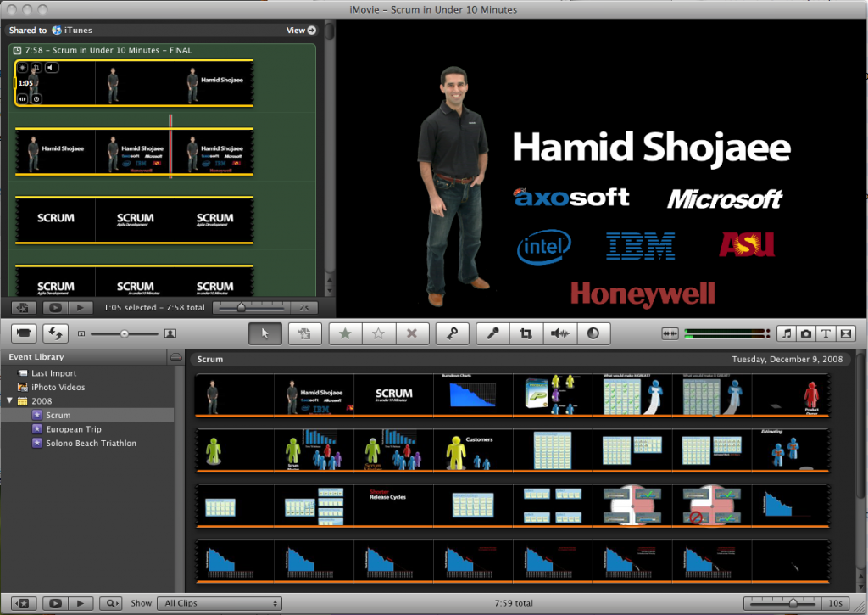
Task: Add the selection to the project
Action: [x=304, y=333]
